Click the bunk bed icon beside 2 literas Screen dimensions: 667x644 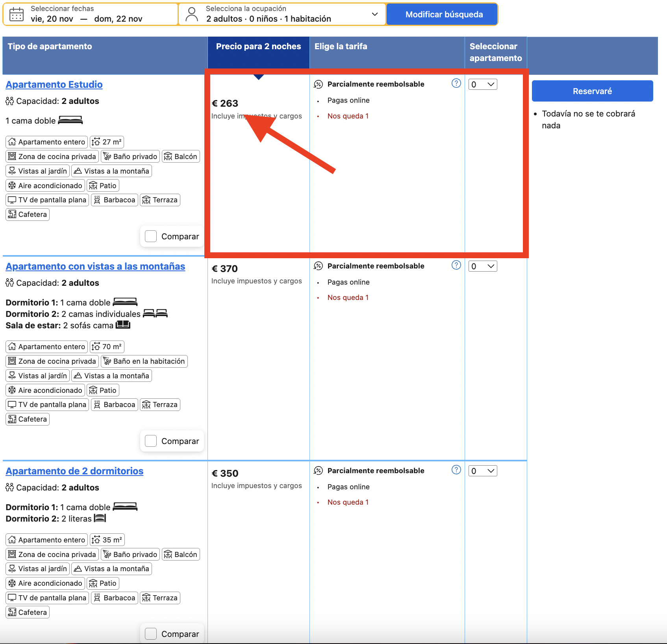pos(100,518)
